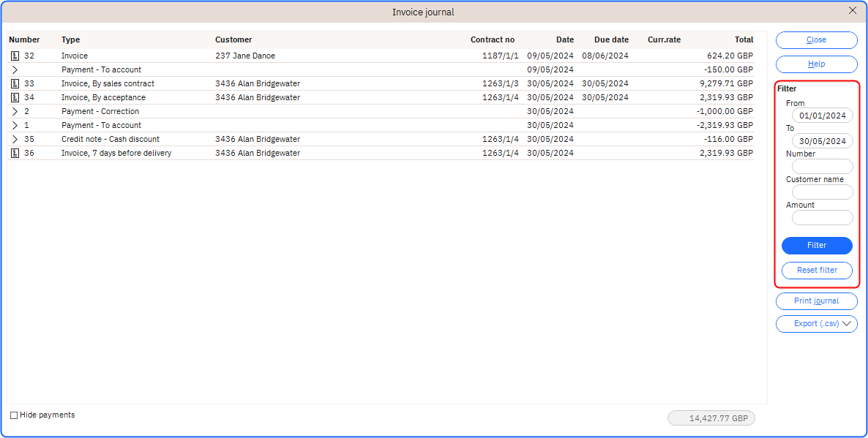Click Print journal

[x=816, y=301]
